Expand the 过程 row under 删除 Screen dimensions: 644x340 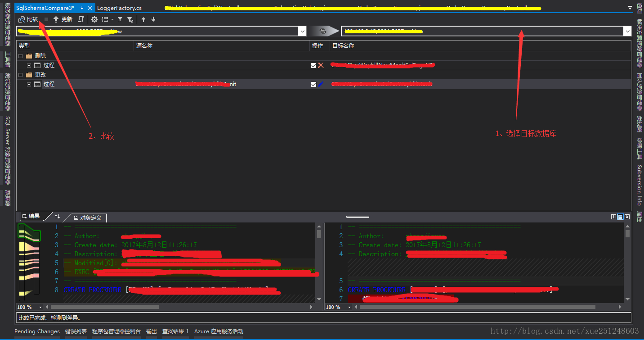[29, 65]
